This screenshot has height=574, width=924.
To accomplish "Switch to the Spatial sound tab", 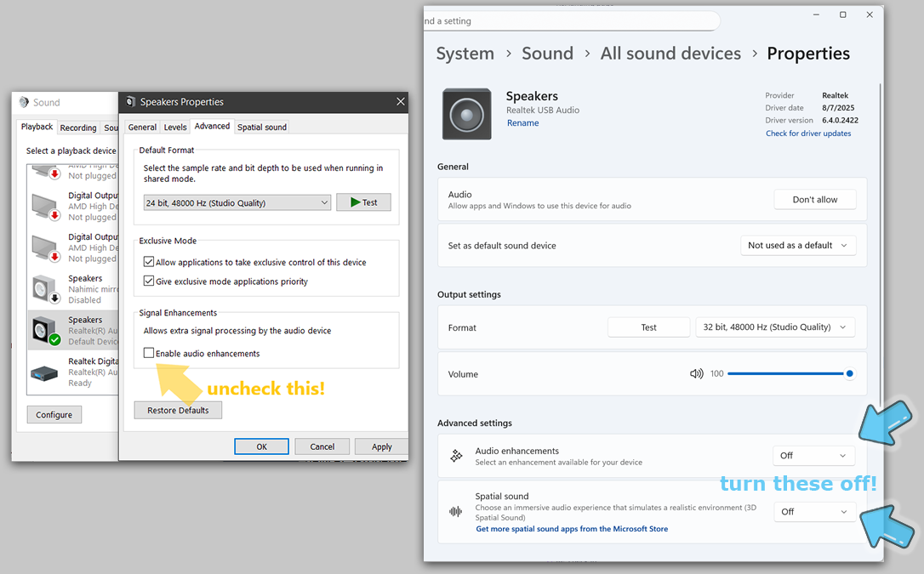I will [262, 127].
